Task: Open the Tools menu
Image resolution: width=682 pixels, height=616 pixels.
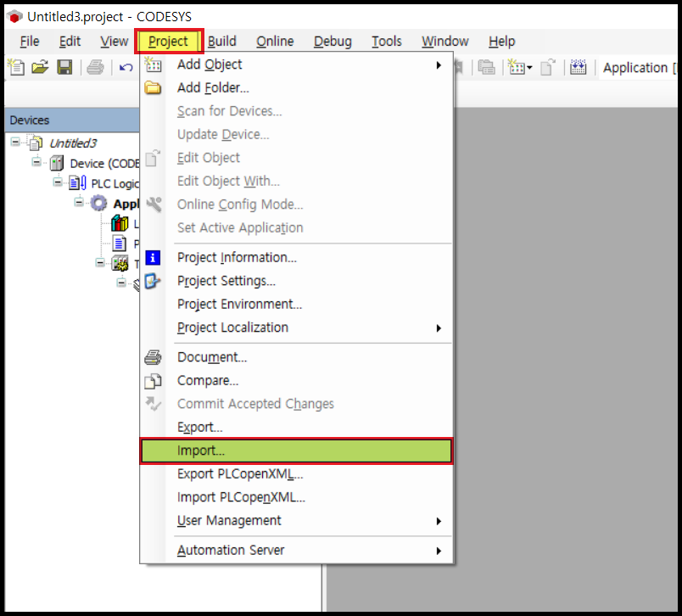Action: click(386, 42)
